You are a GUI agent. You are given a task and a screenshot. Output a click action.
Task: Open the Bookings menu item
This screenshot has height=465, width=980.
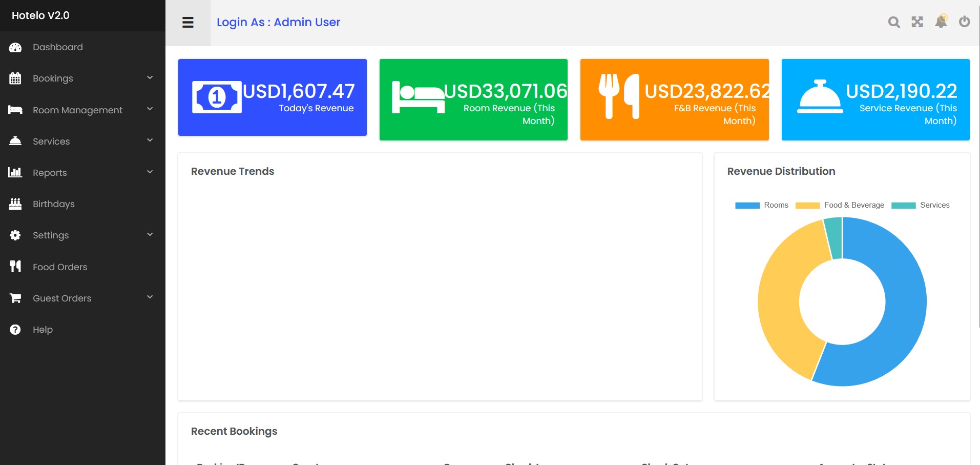[x=82, y=78]
